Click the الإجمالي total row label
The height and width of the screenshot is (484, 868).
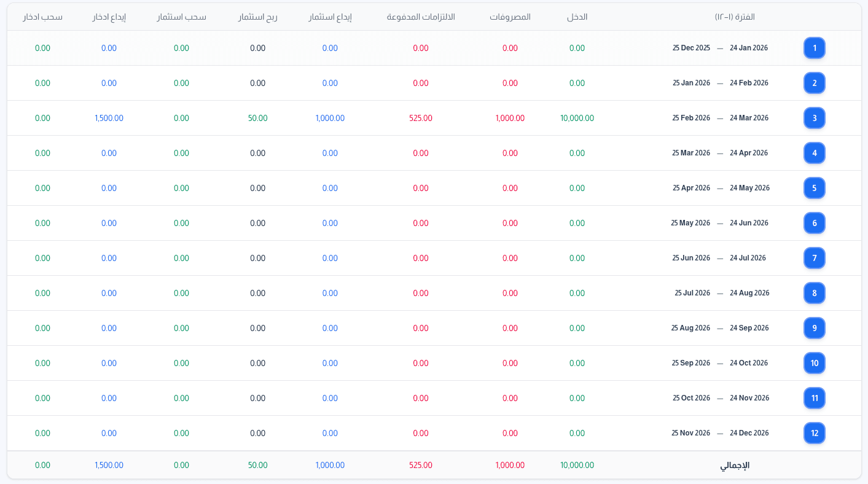tap(735, 466)
